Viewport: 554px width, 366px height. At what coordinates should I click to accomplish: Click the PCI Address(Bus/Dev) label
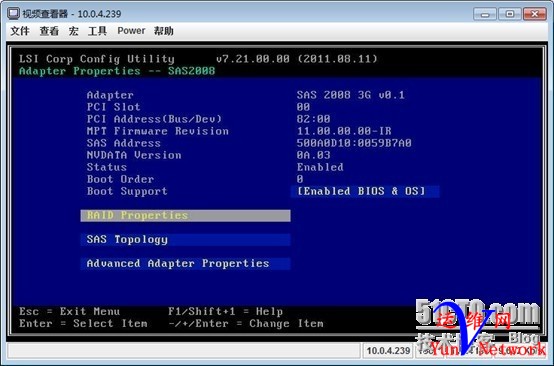[x=154, y=119]
